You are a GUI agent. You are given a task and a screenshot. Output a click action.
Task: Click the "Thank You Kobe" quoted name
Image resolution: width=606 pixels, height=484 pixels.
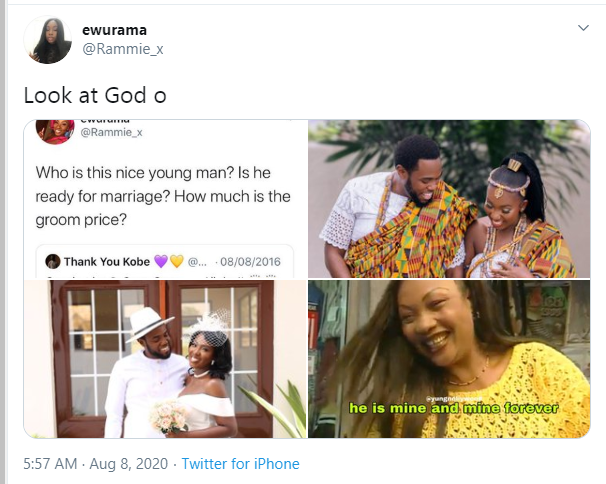coord(107,262)
